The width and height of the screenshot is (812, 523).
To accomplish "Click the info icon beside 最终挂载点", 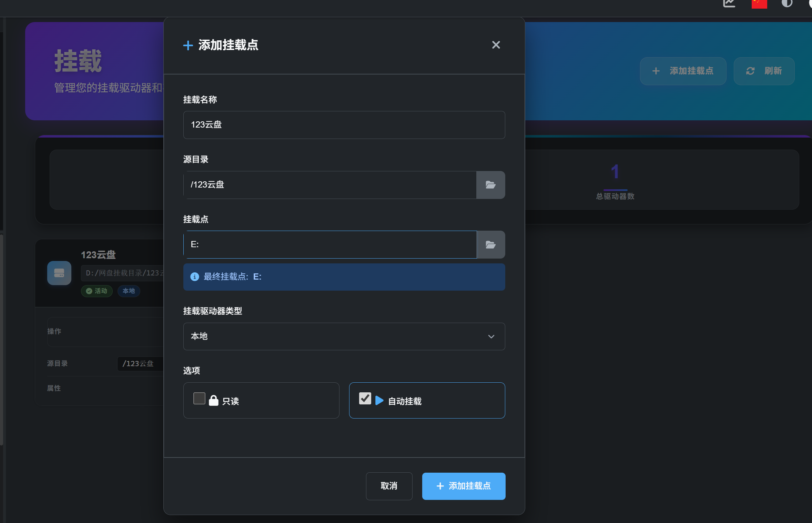I will coord(195,277).
